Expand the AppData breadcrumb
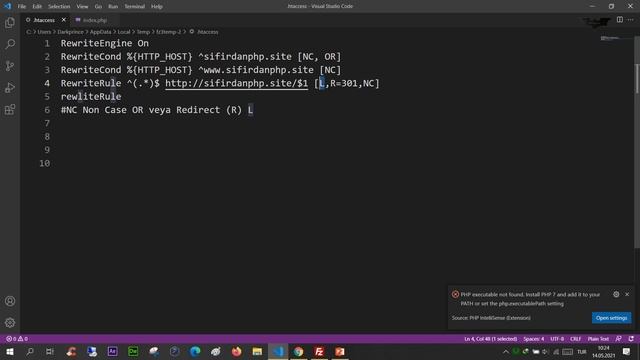 [x=100, y=32]
